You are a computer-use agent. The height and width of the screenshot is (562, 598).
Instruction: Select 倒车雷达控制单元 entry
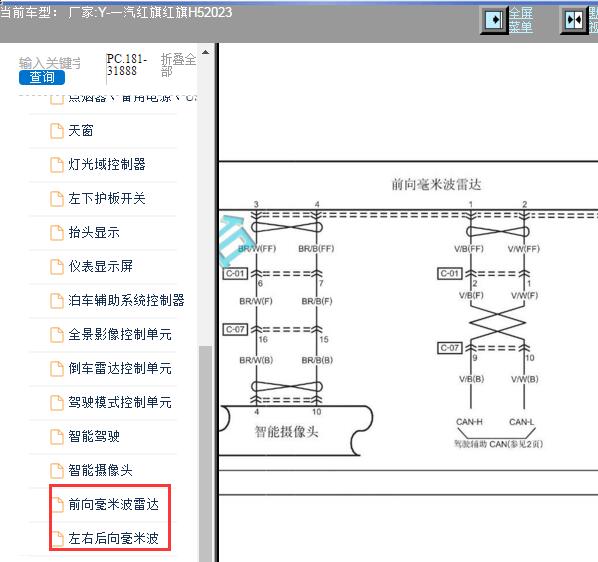point(120,368)
